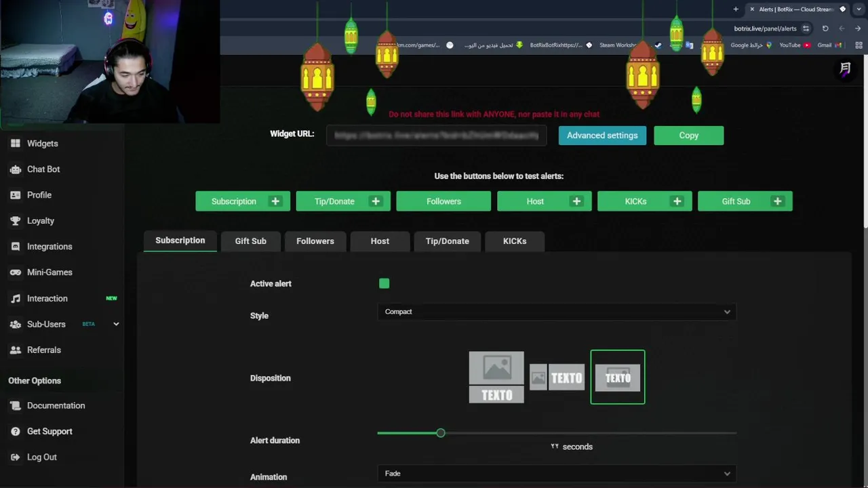Switch to the Subscription tab
This screenshot has width=868, height=488.
click(x=180, y=241)
